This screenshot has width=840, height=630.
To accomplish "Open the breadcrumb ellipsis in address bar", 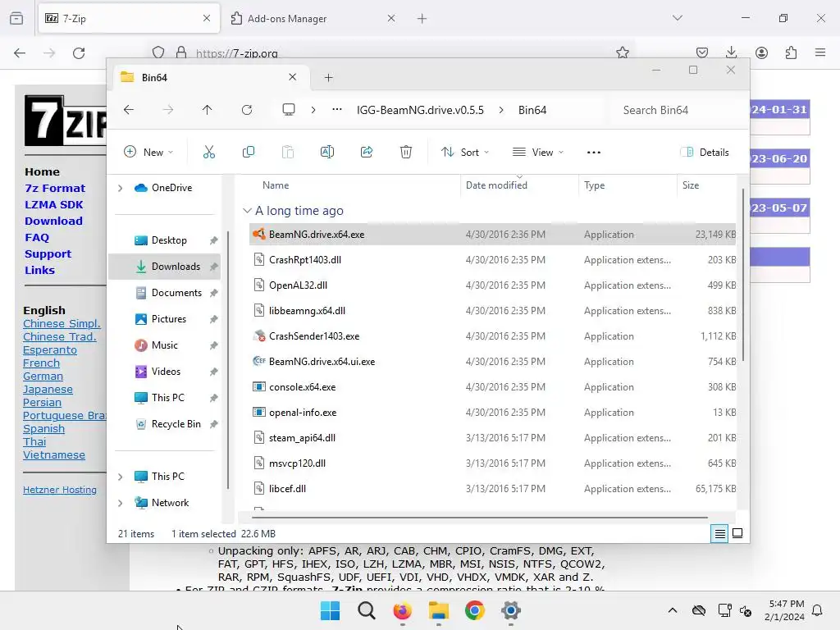I will [x=337, y=110].
